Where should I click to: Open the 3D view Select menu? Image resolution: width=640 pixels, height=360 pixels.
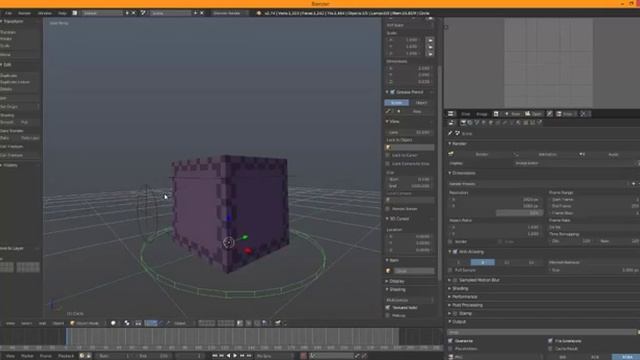(27, 323)
